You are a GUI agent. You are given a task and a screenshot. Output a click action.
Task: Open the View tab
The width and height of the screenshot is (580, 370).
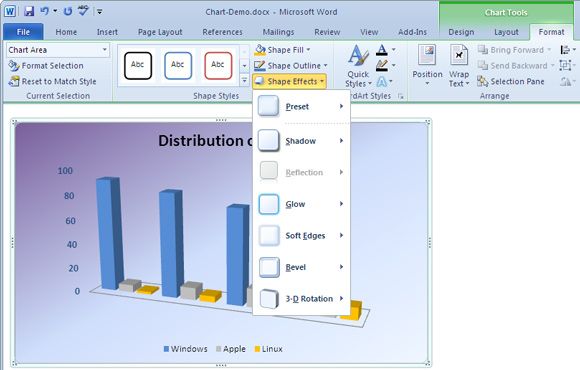click(369, 32)
